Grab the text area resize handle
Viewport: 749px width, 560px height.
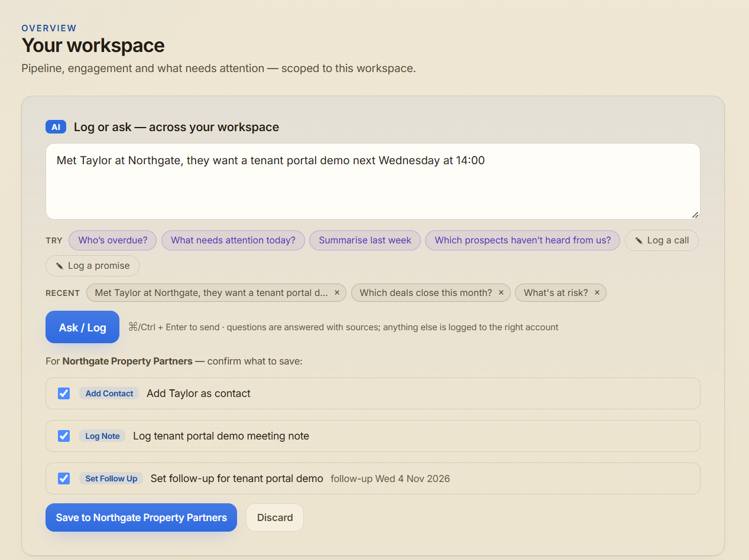click(x=695, y=215)
